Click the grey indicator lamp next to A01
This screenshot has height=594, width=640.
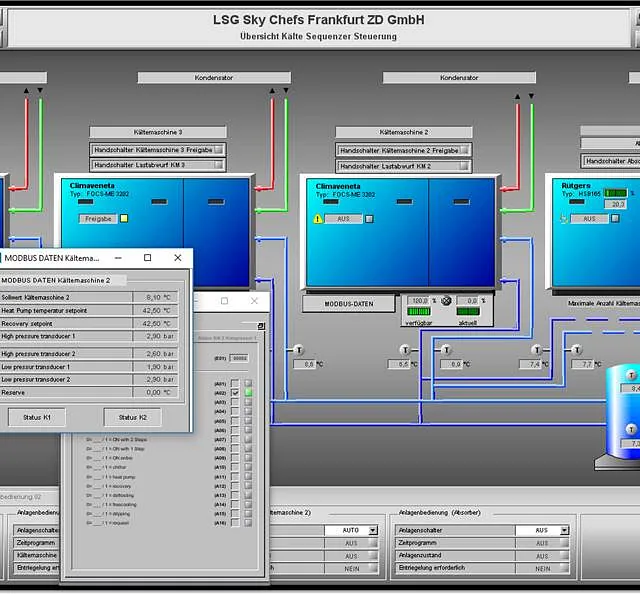pos(248,383)
